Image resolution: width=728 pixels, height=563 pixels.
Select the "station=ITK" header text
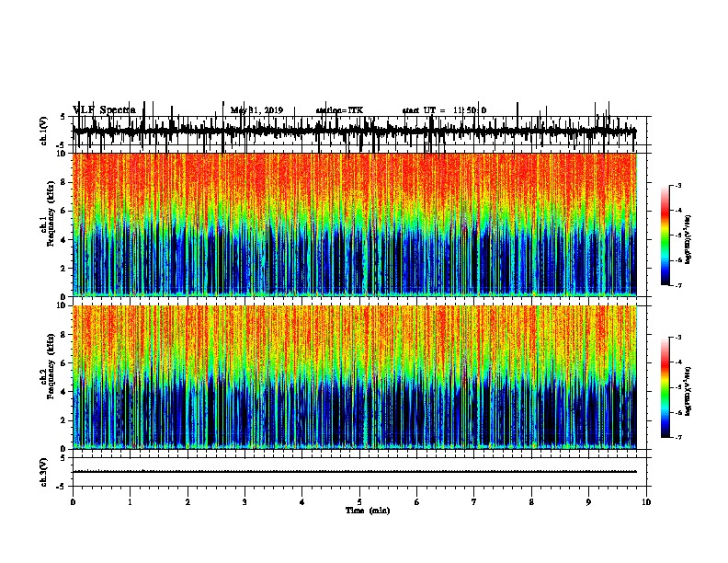click(339, 110)
